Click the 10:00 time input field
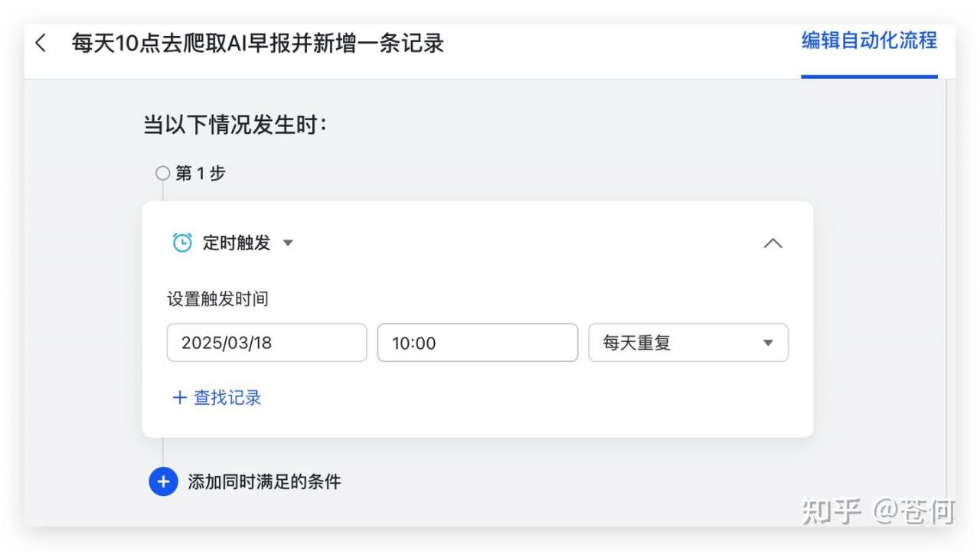 click(x=478, y=343)
